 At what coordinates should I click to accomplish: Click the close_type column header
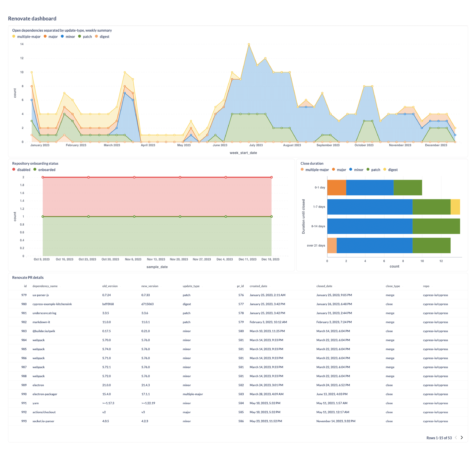click(393, 286)
